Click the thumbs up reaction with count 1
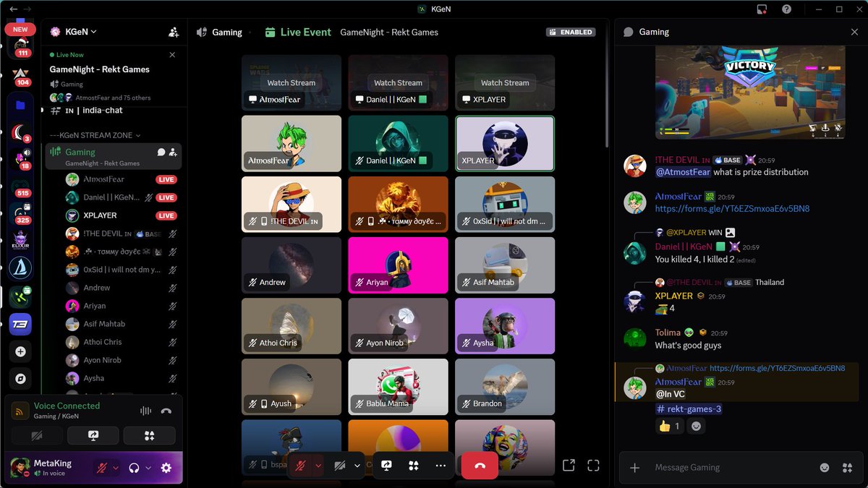The width and height of the screenshot is (868, 488). point(670,427)
